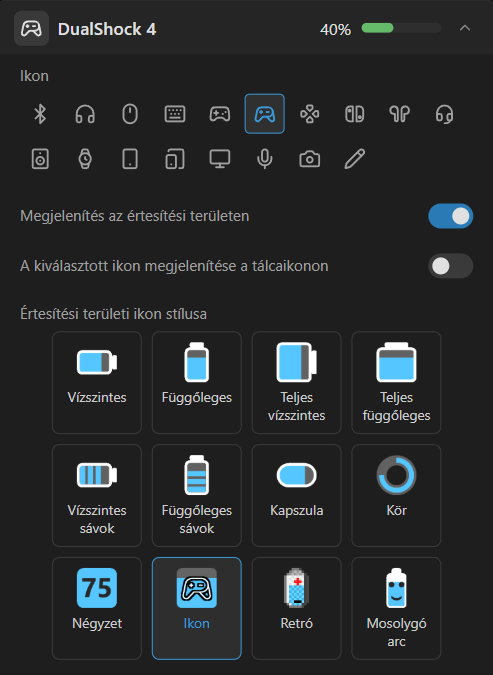Click the Ikon section heading
Screen dimensions: 493x675
34,76
